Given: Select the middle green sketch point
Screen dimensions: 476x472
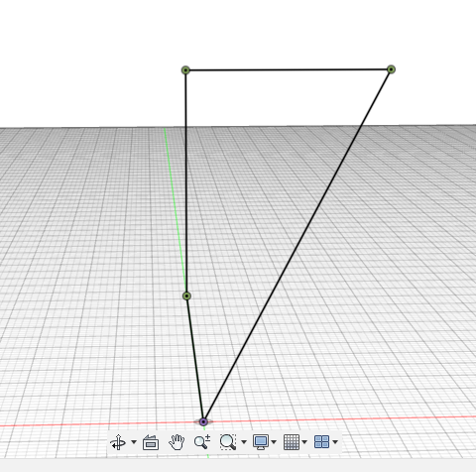Looking at the screenshot, I should click(x=186, y=295).
